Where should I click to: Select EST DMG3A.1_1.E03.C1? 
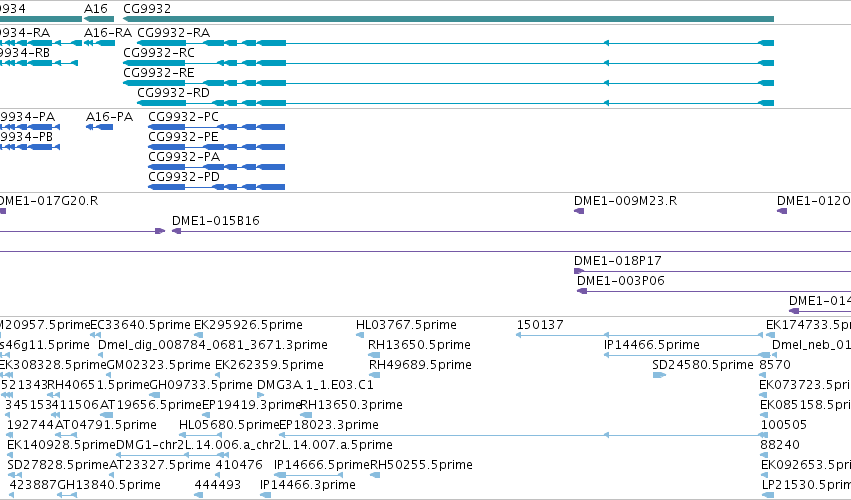(261, 395)
